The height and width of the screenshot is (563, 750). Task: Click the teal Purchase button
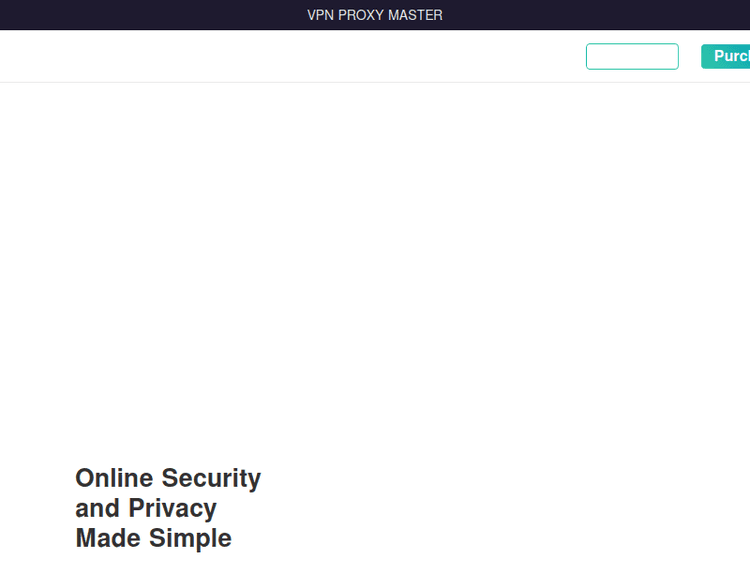pos(727,57)
